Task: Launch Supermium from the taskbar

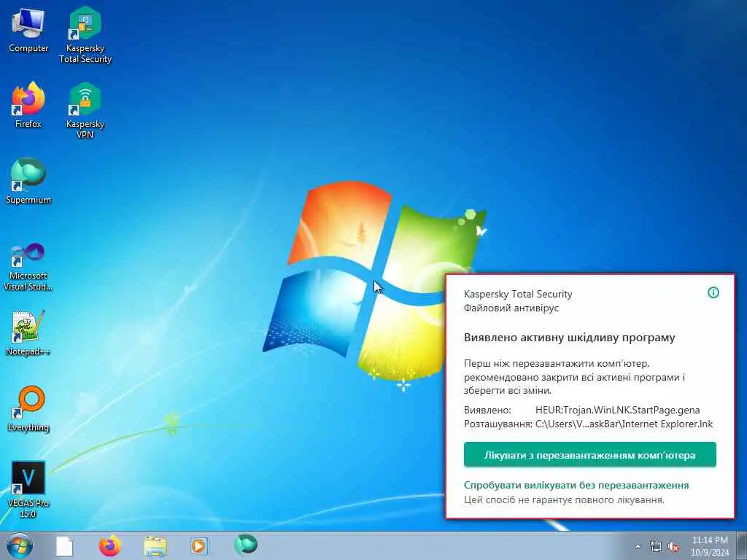Action: [245, 545]
